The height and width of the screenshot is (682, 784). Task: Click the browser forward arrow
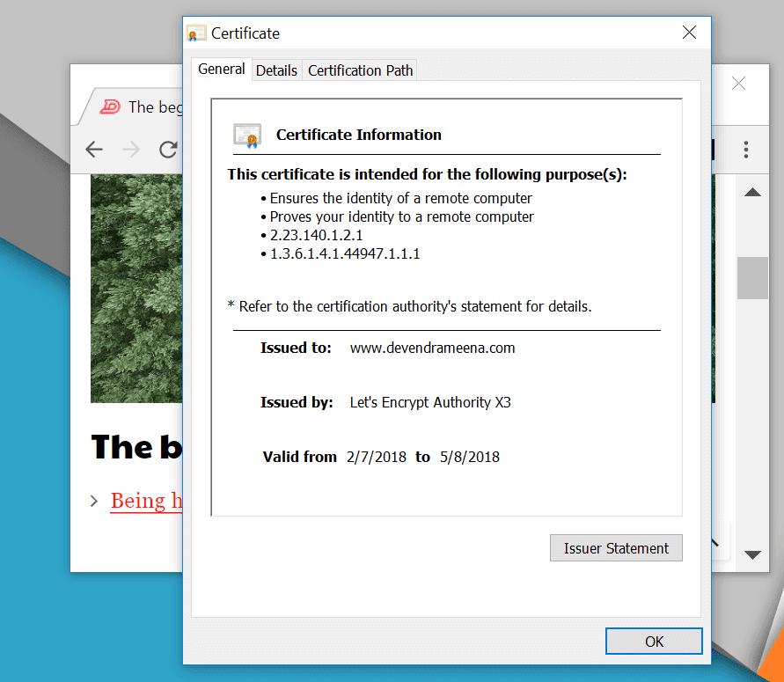131,149
